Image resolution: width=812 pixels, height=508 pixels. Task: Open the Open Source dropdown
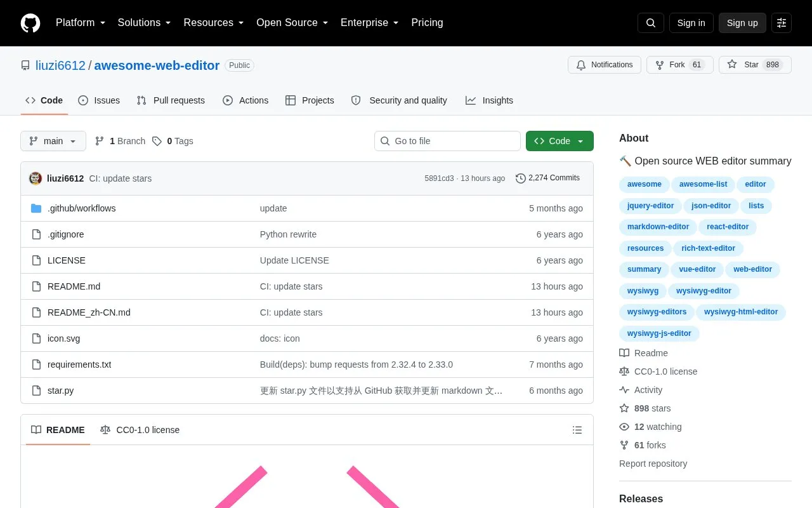tap(292, 23)
